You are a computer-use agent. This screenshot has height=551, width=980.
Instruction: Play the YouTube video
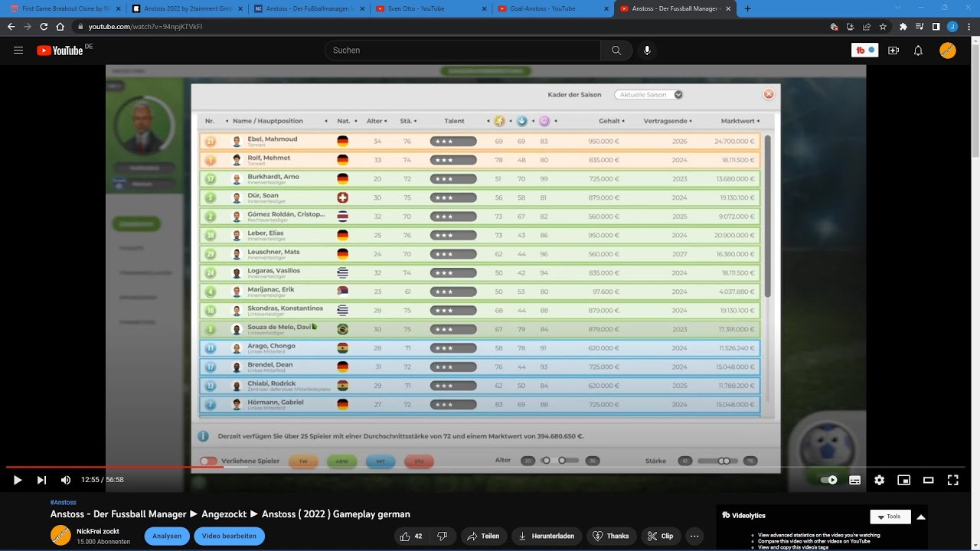(x=18, y=480)
